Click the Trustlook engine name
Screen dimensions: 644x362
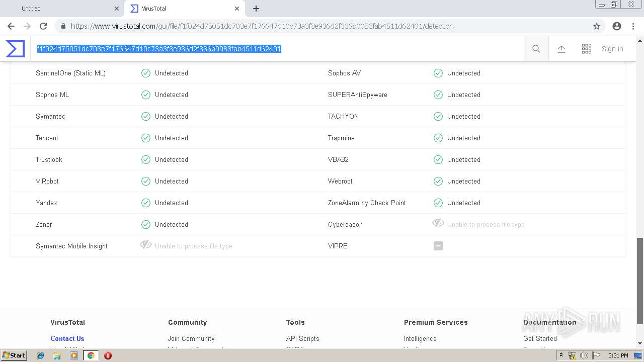tap(49, 159)
